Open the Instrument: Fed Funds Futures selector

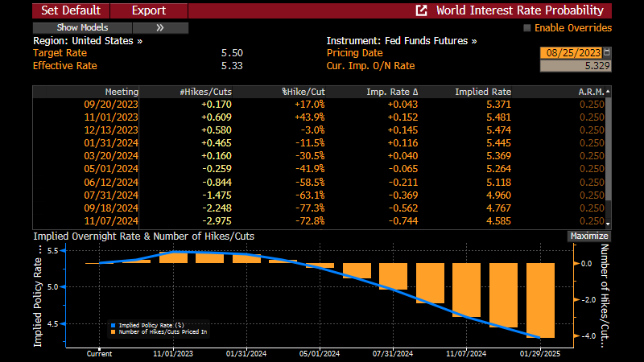[x=401, y=40]
